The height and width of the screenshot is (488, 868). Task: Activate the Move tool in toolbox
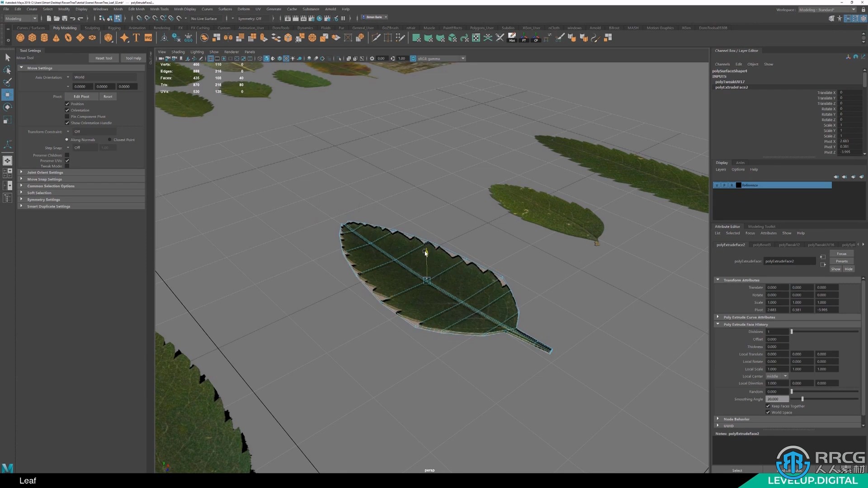coord(7,95)
